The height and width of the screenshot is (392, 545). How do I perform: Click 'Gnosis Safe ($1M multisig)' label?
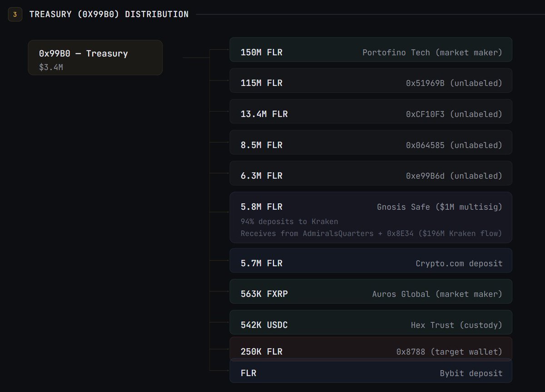pyautogui.click(x=440, y=207)
